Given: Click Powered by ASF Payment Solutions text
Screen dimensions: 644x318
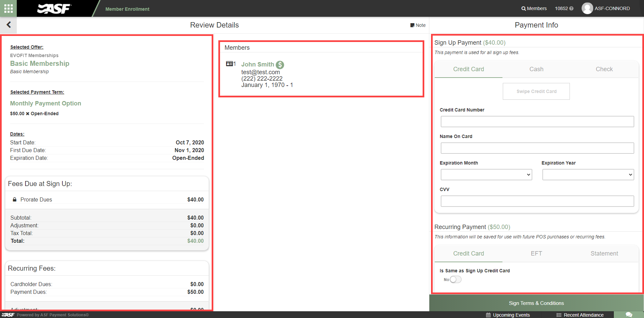Looking at the screenshot, I should pos(53,315).
